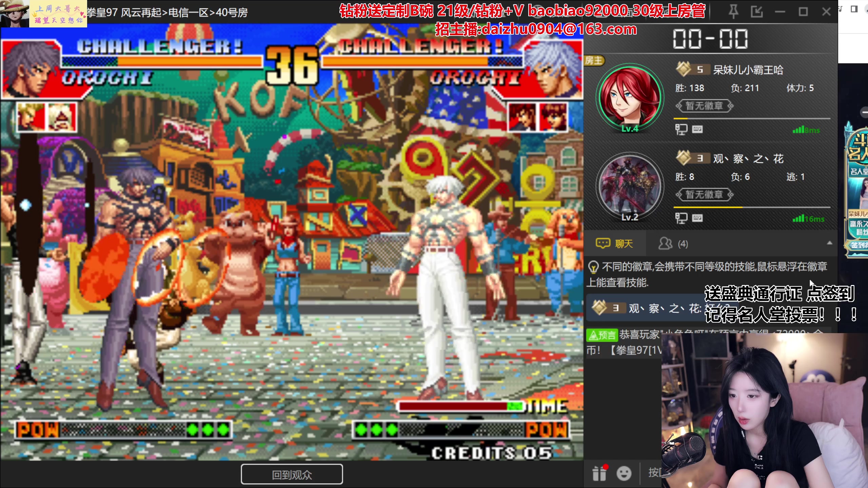Switch to the 聊天 chat tab

[x=615, y=244]
